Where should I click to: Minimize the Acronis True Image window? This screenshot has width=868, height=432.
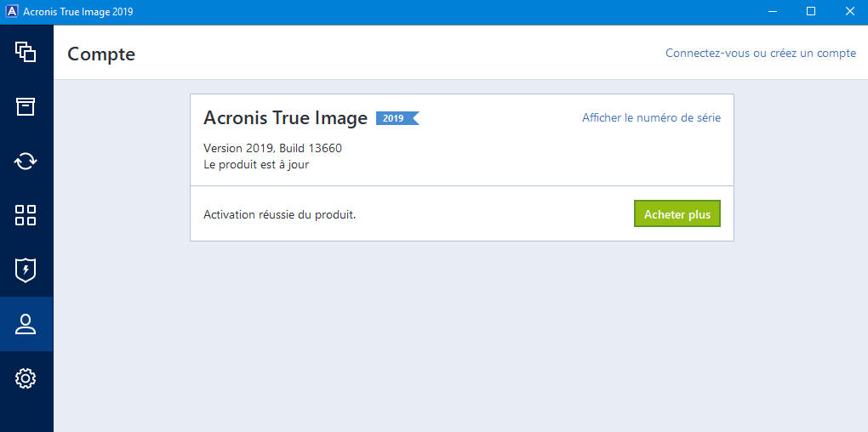click(x=772, y=12)
